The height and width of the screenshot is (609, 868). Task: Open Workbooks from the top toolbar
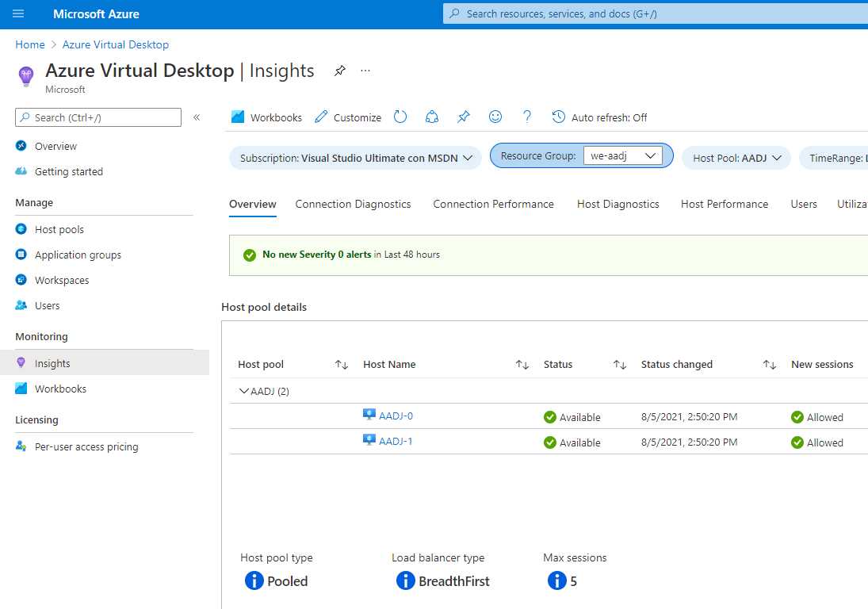coord(266,117)
